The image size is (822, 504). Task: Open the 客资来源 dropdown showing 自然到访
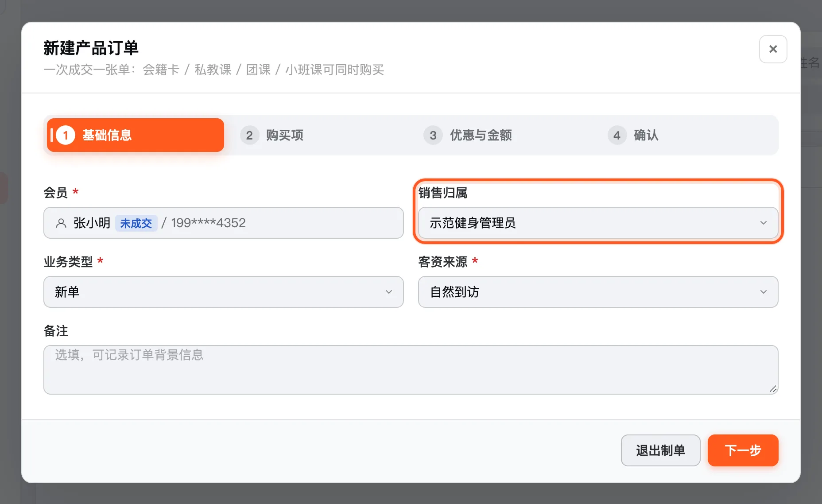click(x=598, y=292)
